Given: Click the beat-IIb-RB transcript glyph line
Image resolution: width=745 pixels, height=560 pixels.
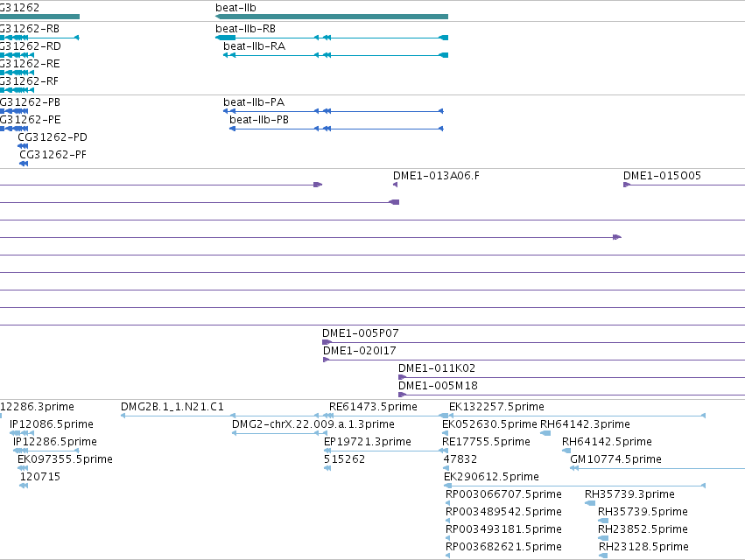Looking at the screenshot, I should tap(332, 38).
